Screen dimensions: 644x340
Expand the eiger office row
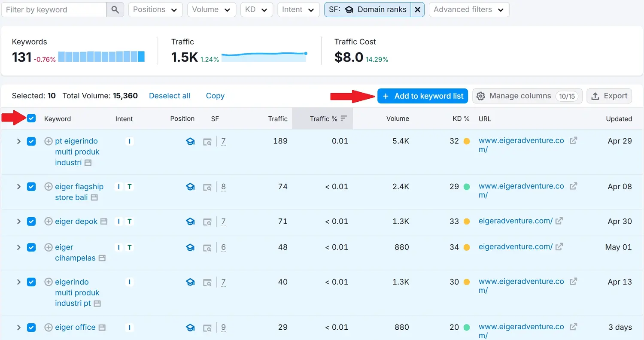[x=18, y=328]
